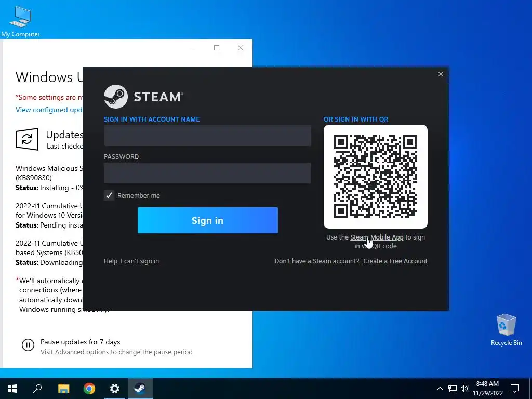Click the 'Status: Installing' line
Viewport: 532px width, 399px height.
pyautogui.click(x=49, y=188)
